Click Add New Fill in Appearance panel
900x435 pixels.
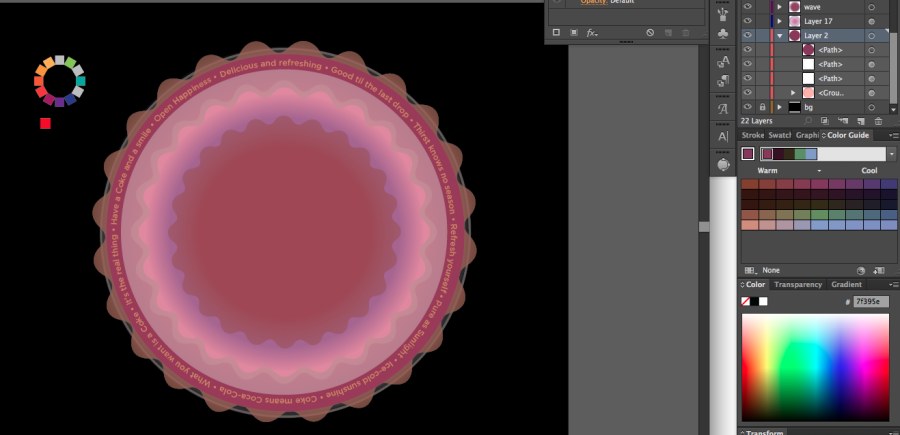coord(574,33)
